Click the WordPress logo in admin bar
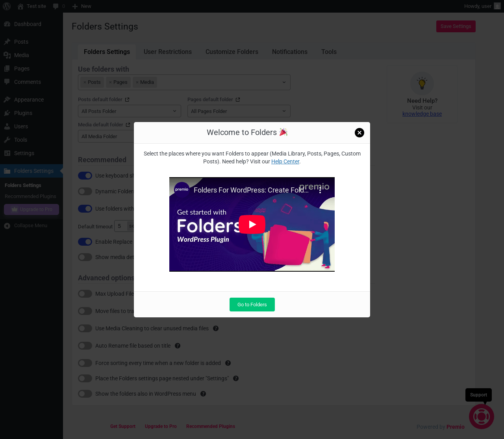 point(7,6)
